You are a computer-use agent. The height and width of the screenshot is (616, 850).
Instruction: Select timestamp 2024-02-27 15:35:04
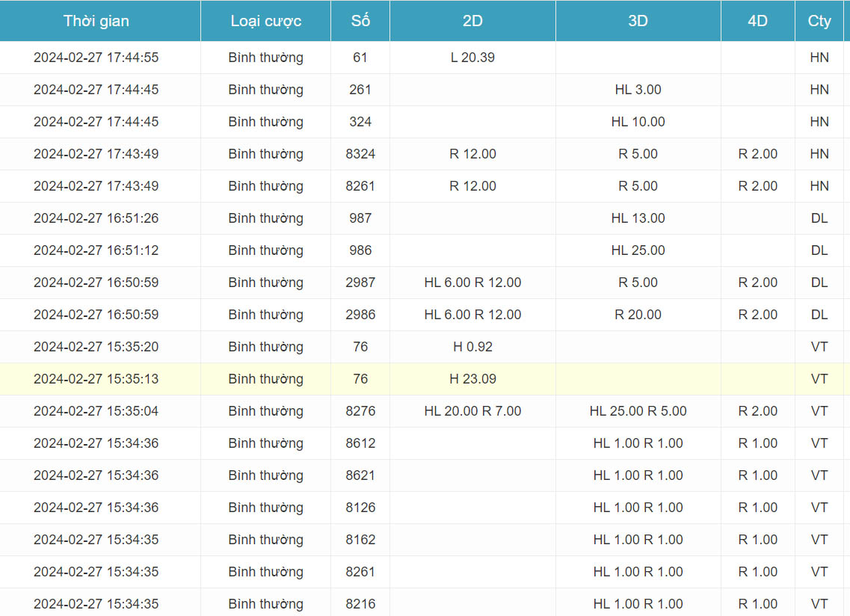coord(96,411)
